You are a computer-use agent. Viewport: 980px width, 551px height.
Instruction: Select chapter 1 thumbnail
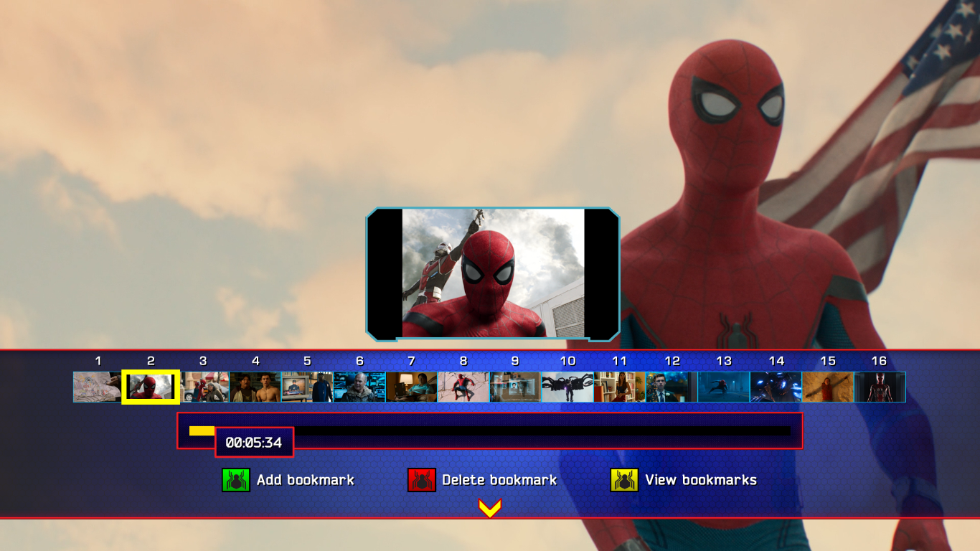(98, 387)
